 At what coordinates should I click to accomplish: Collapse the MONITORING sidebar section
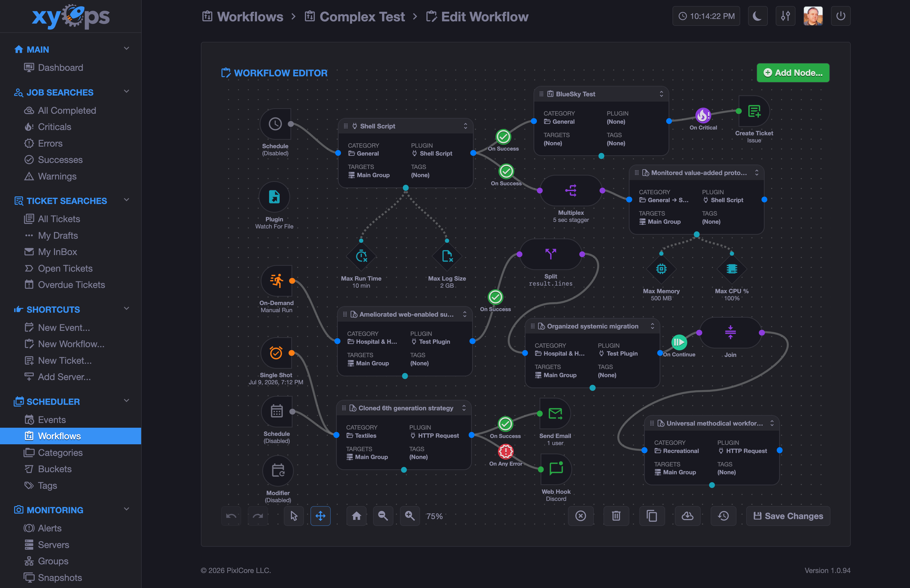pos(126,509)
